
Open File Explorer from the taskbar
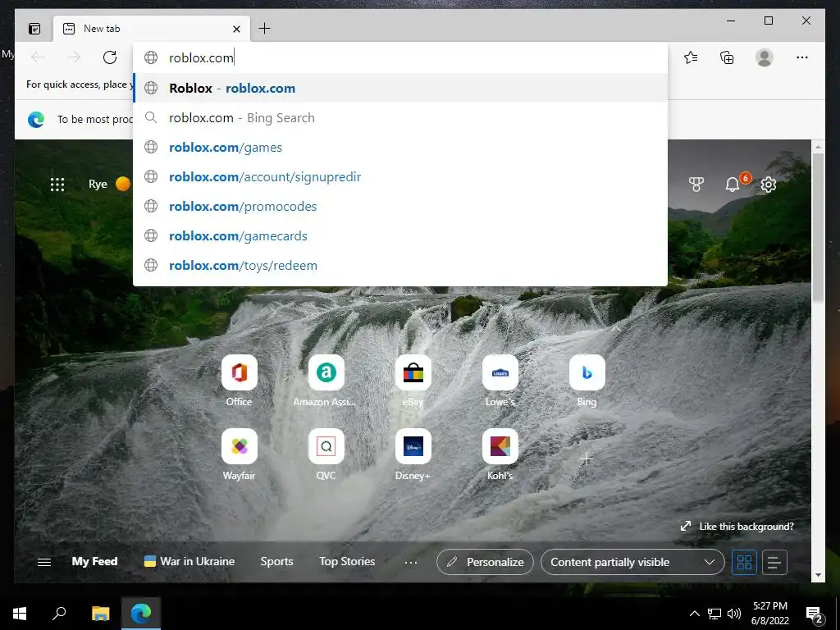pos(101,614)
